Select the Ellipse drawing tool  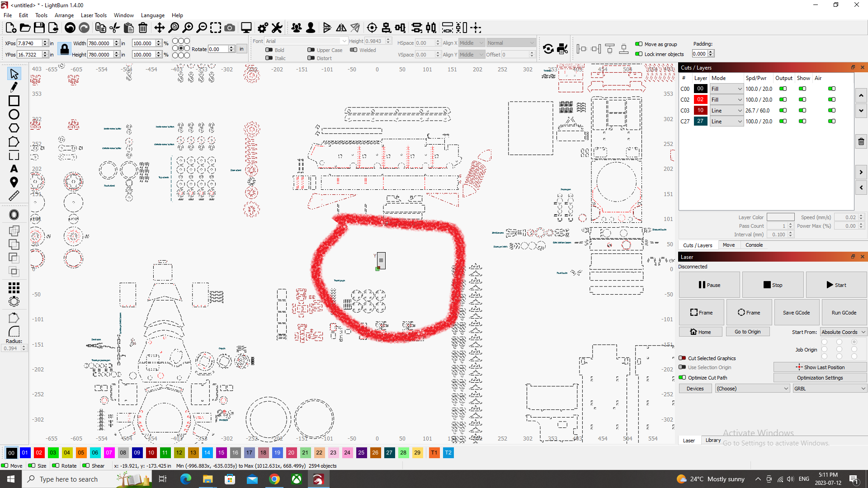click(14, 114)
